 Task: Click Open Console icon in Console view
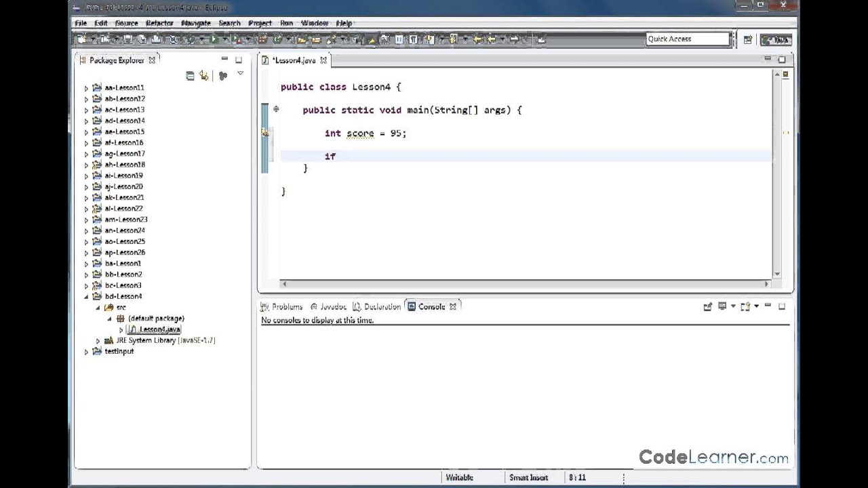tap(745, 306)
